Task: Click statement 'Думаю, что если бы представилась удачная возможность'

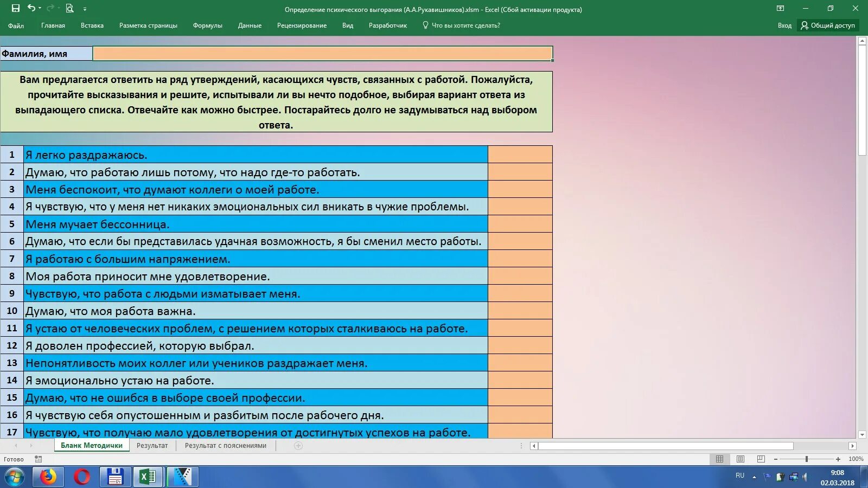Action: point(256,241)
